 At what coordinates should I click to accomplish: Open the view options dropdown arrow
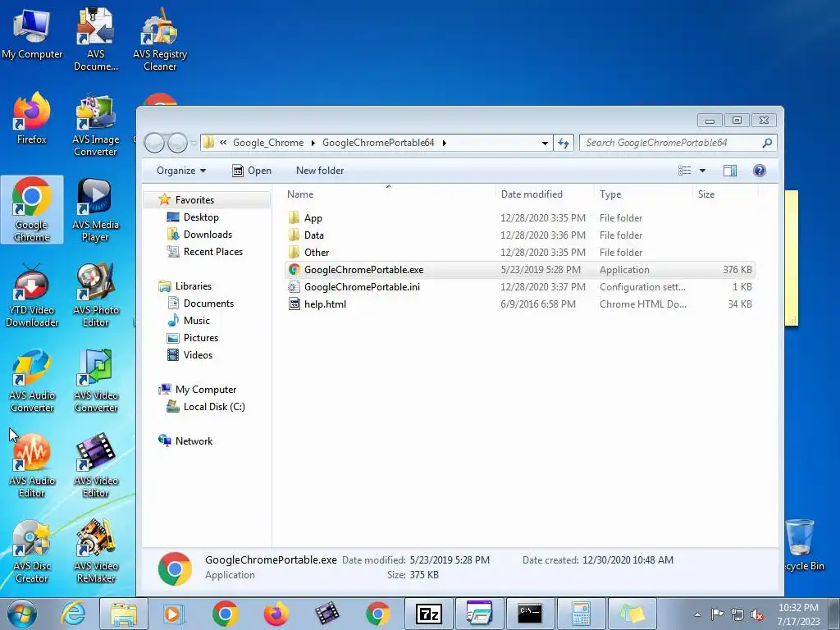point(702,171)
